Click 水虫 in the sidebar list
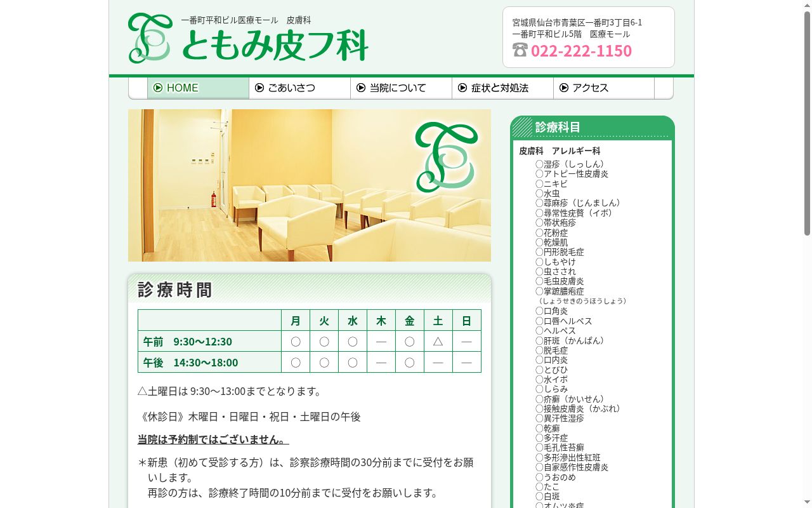Screen dimensions: 812x508 point(547,194)
